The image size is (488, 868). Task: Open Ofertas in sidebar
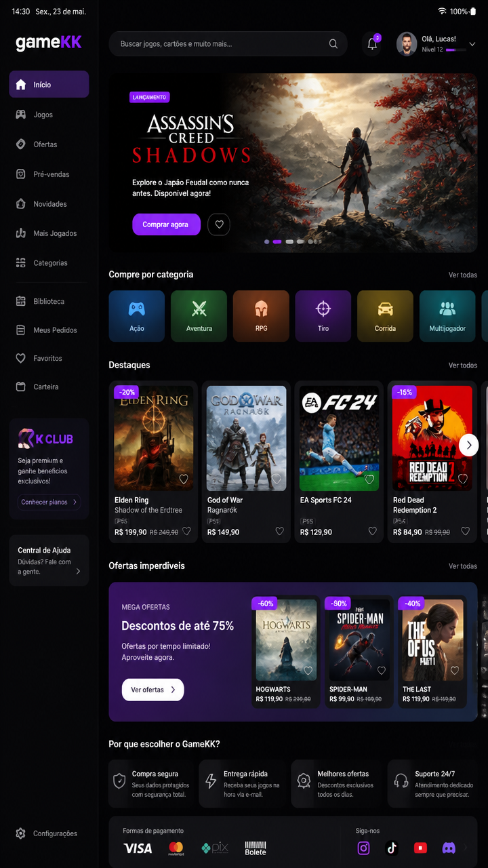(49, 144)
